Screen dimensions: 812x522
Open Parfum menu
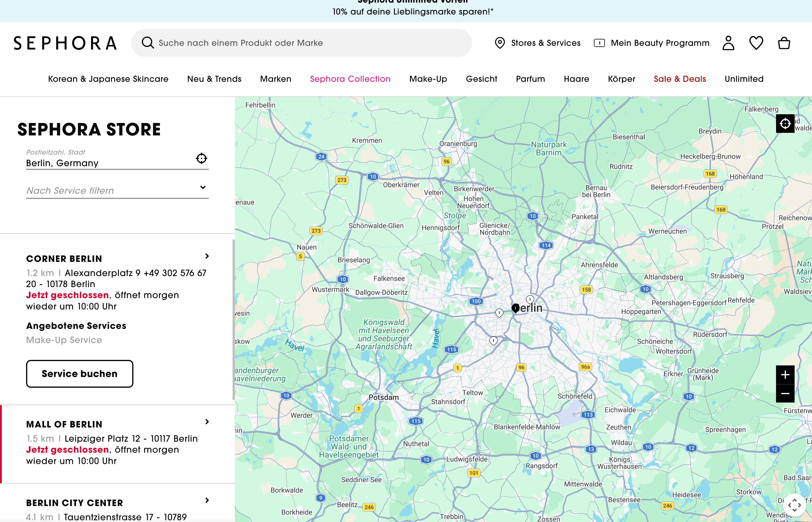tap(530, 79)
